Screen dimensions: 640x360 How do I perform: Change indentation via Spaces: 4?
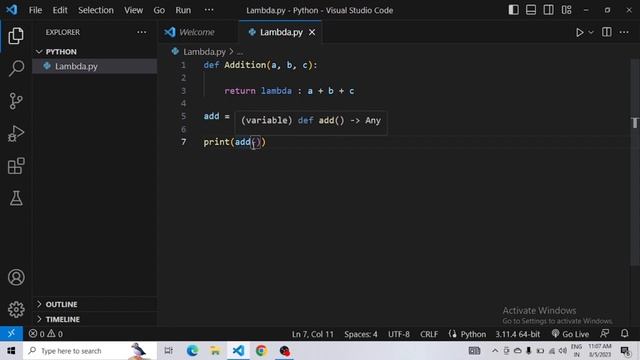(x=361, y=334)
